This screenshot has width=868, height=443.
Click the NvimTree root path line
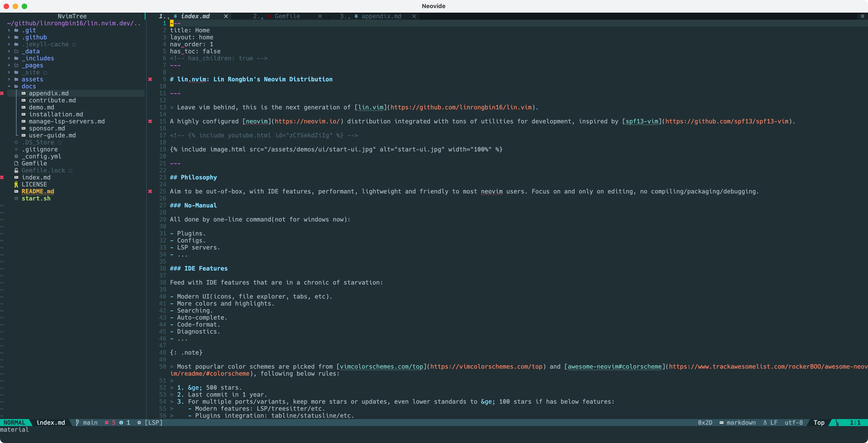pos(74,23)
